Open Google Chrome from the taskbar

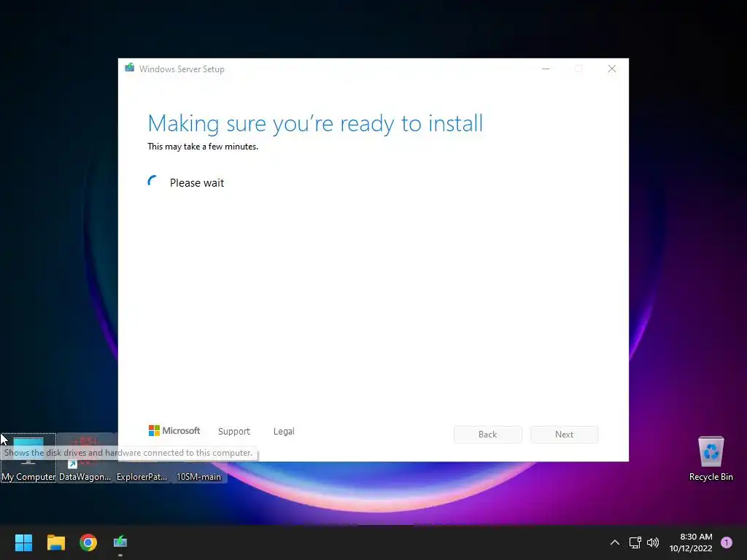point(88,542)
